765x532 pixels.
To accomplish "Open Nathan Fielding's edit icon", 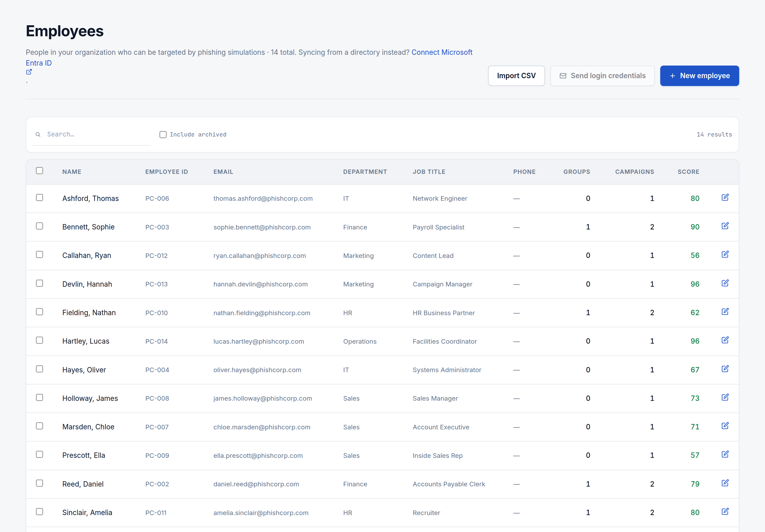I will [725, 312].
